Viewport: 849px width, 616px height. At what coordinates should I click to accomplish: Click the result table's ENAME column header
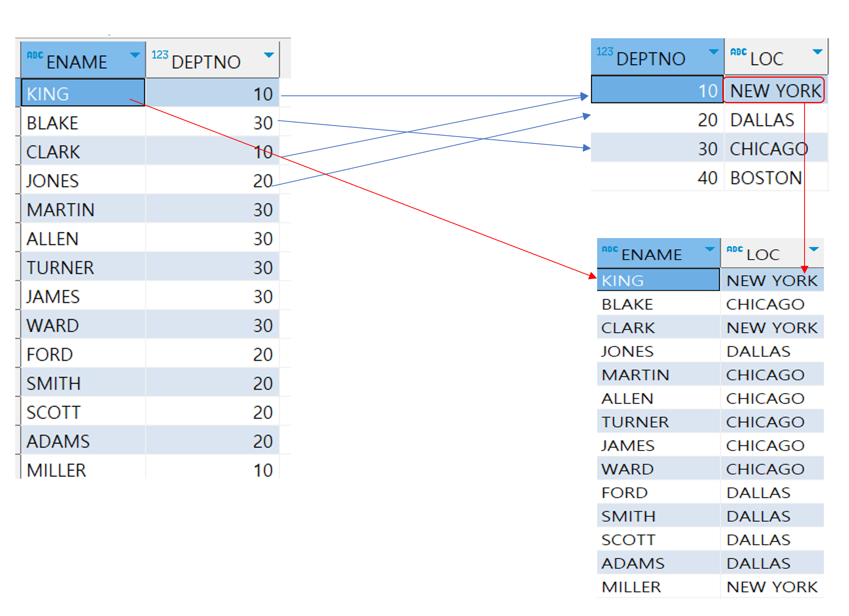[x=651, y=255]
